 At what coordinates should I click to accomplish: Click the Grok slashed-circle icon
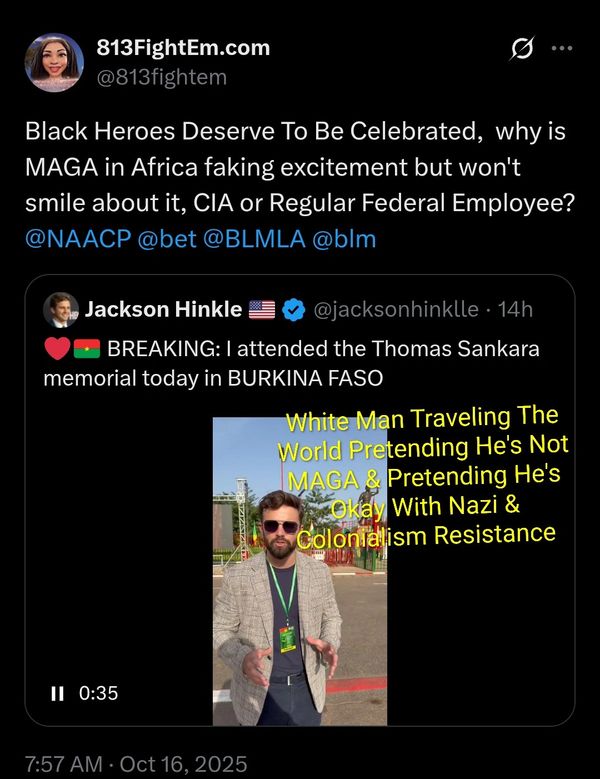coord(522,48)
